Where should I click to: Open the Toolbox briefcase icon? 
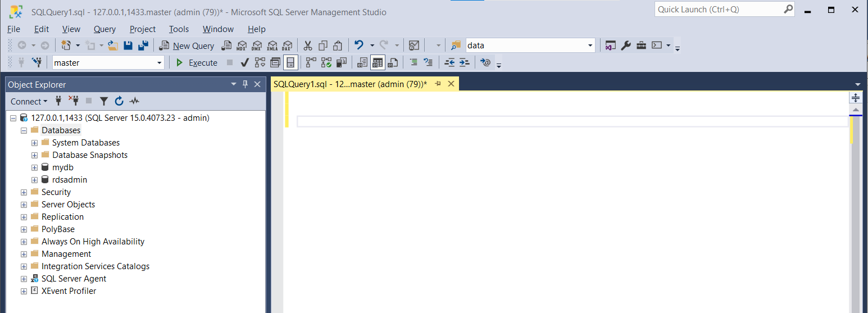coord(641,46)
